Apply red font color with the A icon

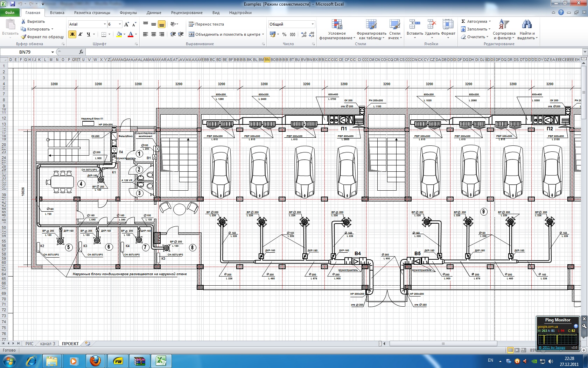[131, 34]
